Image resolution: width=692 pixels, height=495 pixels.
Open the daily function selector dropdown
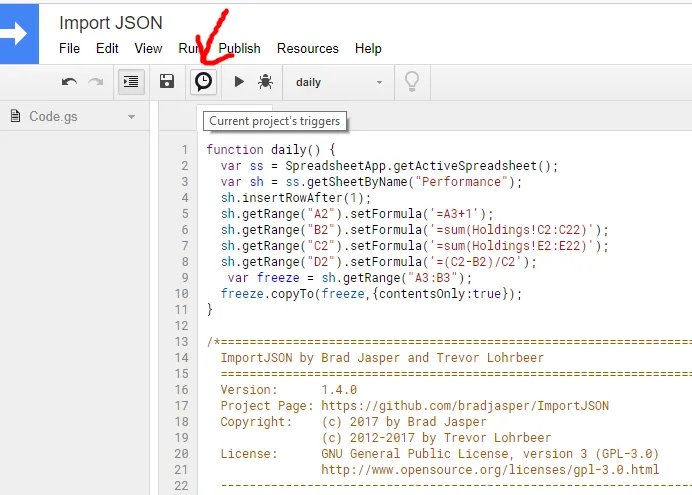338,82
